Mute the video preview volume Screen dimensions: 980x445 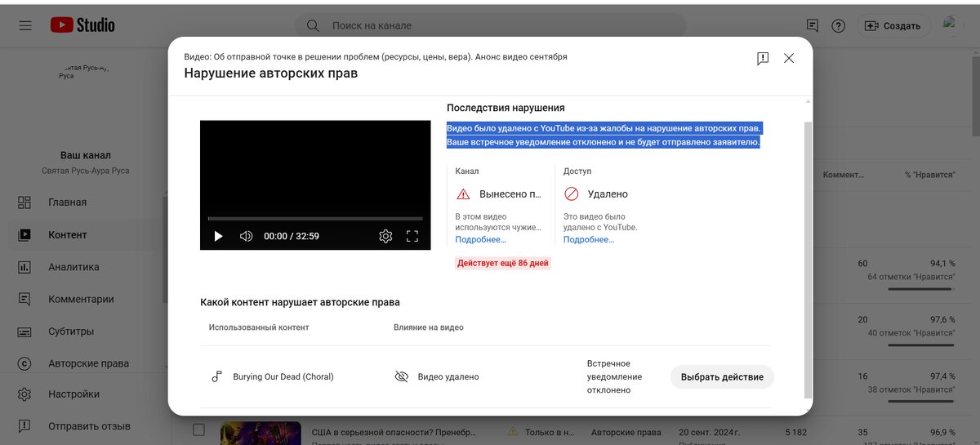(x=246, y=236)
